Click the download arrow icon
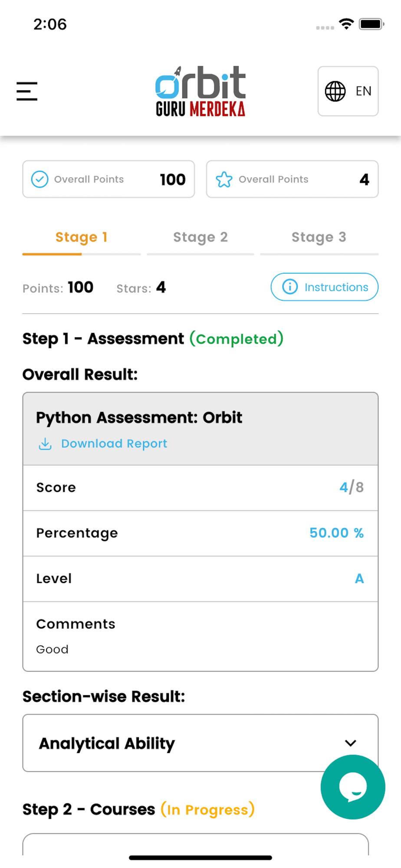The height and width of the screenshot is (868, 401). pyautogui.click(x=45, y=444)
